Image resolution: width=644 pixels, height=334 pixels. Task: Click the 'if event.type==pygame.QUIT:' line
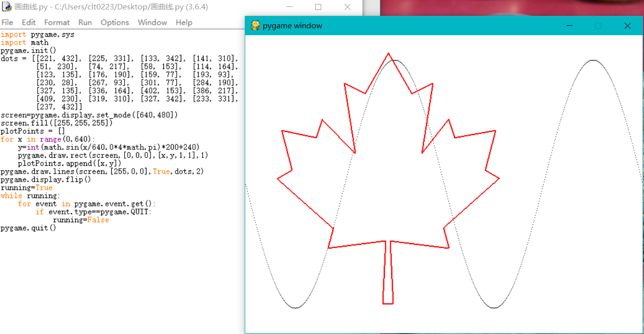pos(94,212)
